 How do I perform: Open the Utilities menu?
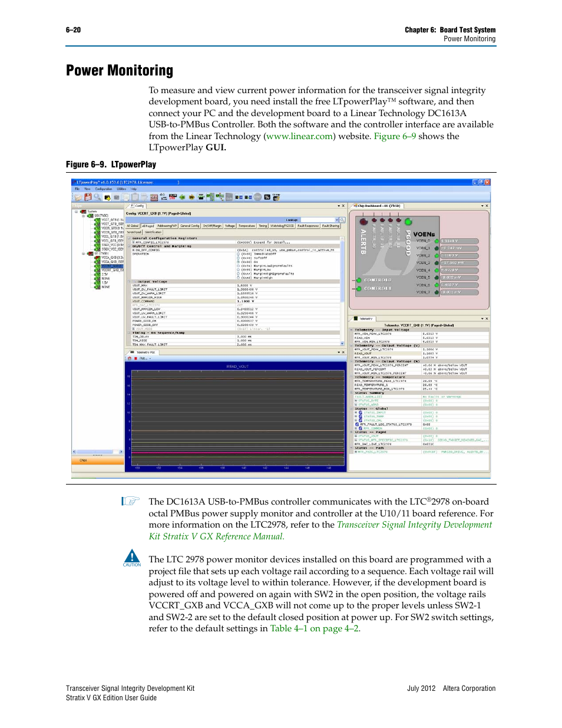[121, 189]
